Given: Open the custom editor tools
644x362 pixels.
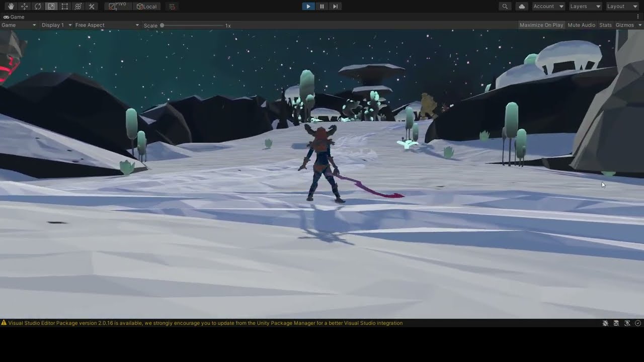Looking at the screenshot, I should [92, 7].
